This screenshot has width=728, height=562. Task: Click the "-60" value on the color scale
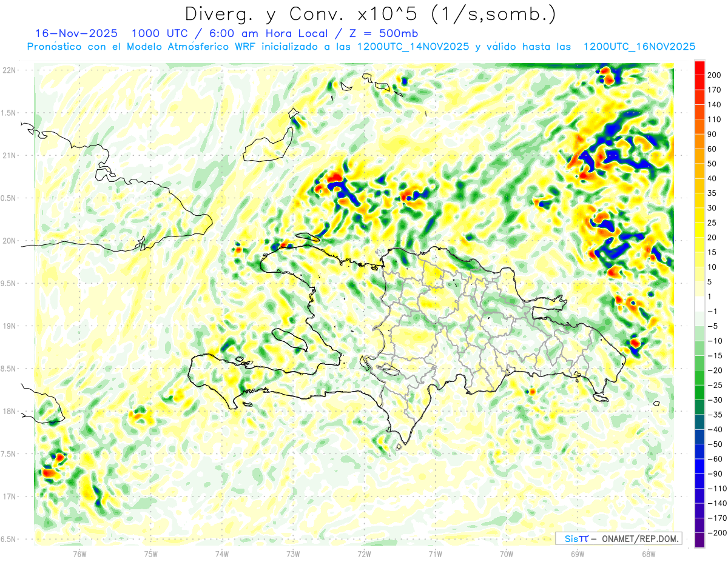click(715, 460)
